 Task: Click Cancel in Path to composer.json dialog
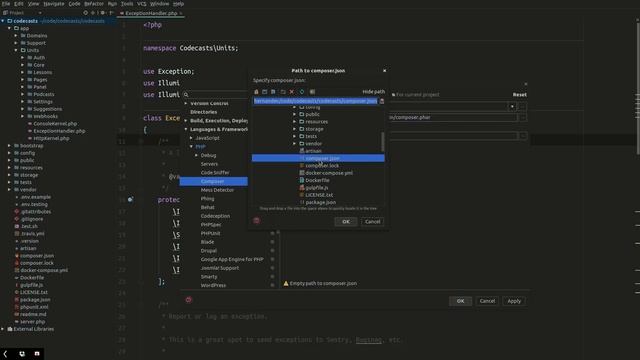373,222
